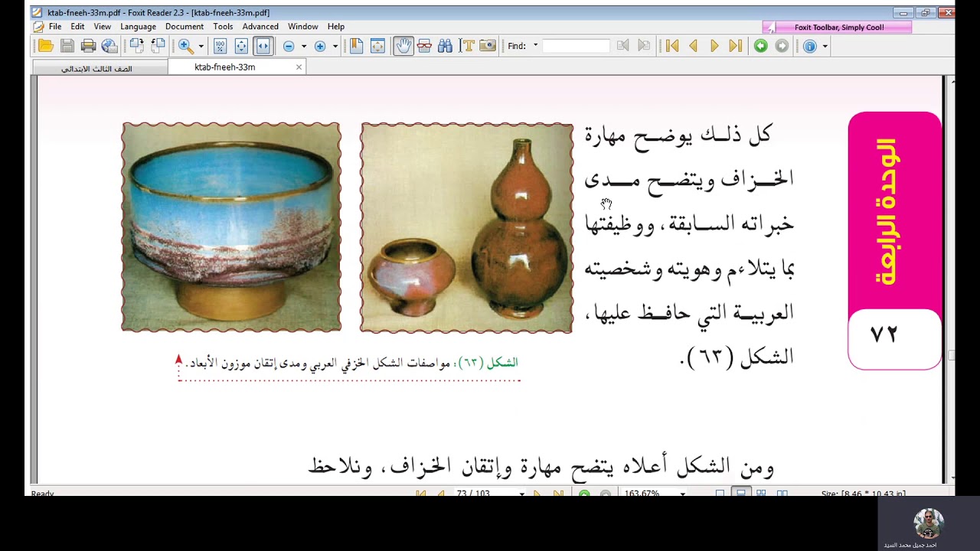Screen dimensions: 980x551
Task: Toggle the Fit Width view button
Action: coord(263,46)
